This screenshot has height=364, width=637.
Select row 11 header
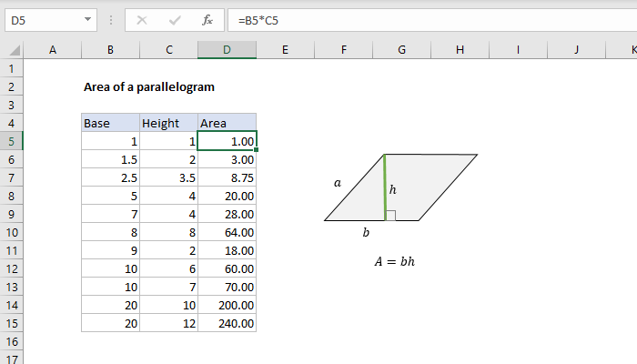coord(11,250)
